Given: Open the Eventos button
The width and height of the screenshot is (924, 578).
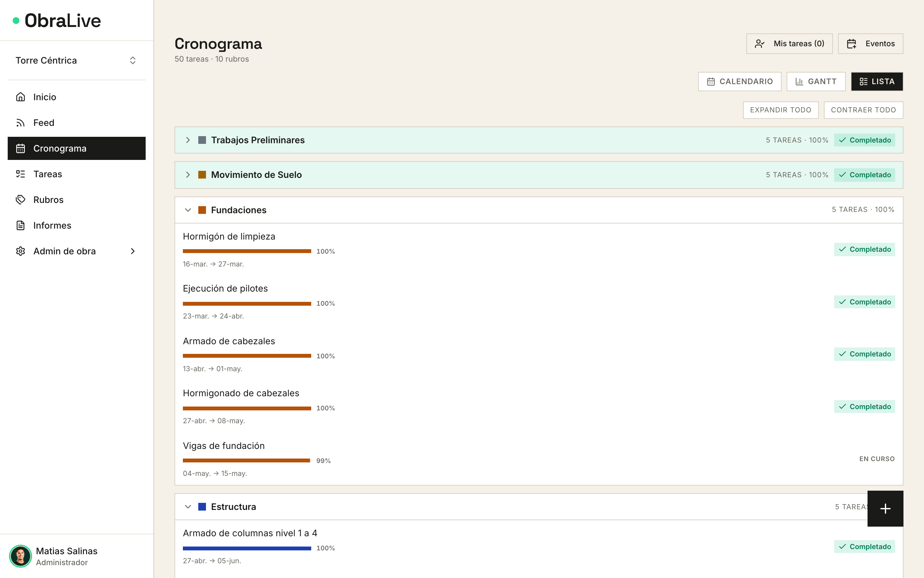Looking at the screenshot, I should click(870, 44).
